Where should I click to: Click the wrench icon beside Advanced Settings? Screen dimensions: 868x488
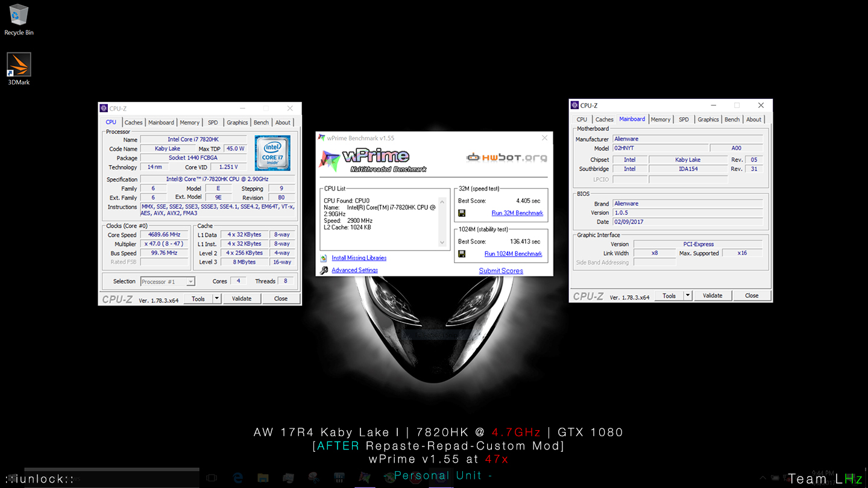(x=324, y=271)
